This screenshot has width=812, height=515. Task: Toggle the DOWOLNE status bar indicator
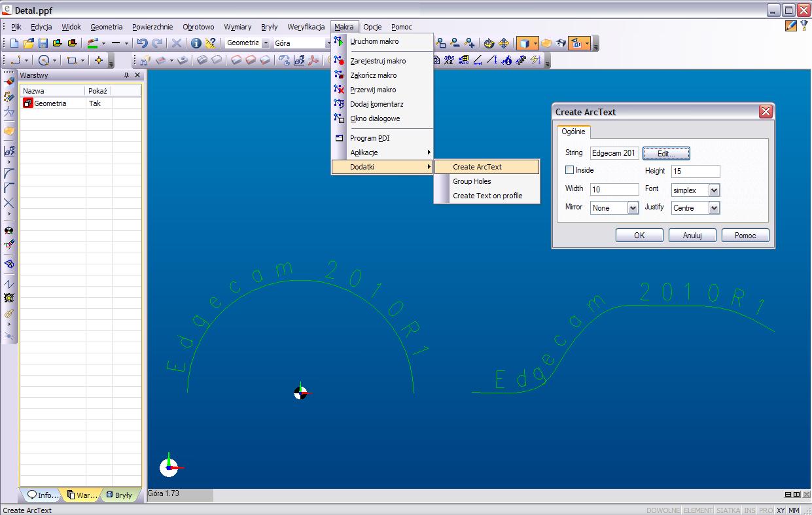pos(663,510)
